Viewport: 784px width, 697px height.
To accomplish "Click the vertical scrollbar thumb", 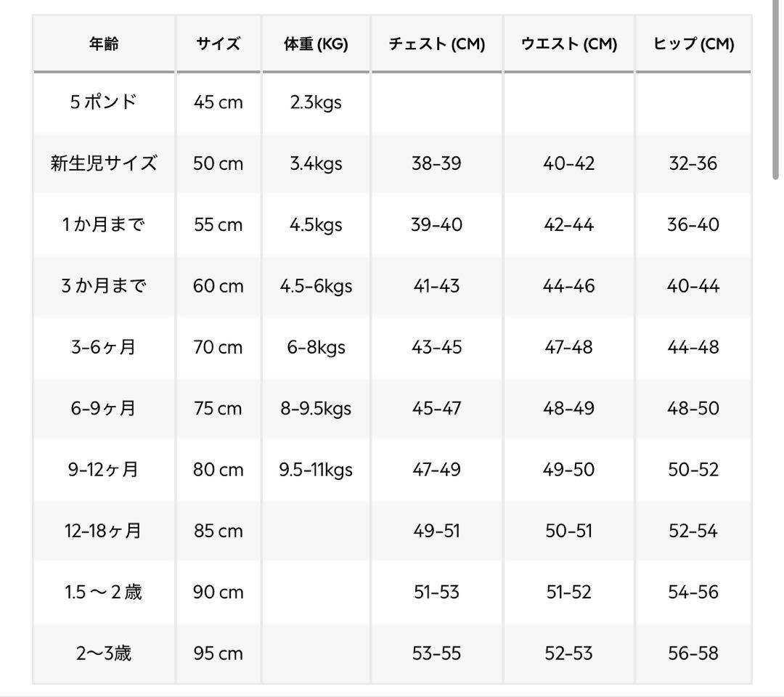I will [776, 94].
